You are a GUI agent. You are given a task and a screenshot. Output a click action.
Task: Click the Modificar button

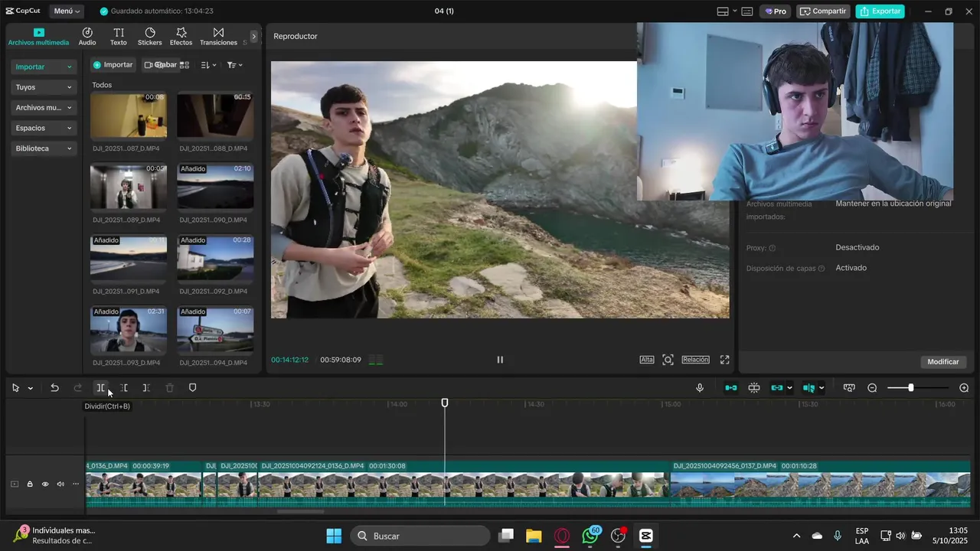click(943, 362)
